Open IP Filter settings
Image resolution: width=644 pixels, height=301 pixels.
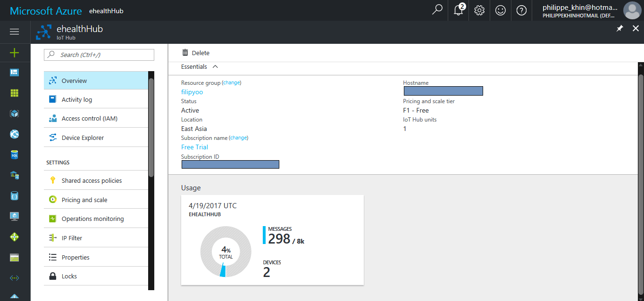point(96,238)
